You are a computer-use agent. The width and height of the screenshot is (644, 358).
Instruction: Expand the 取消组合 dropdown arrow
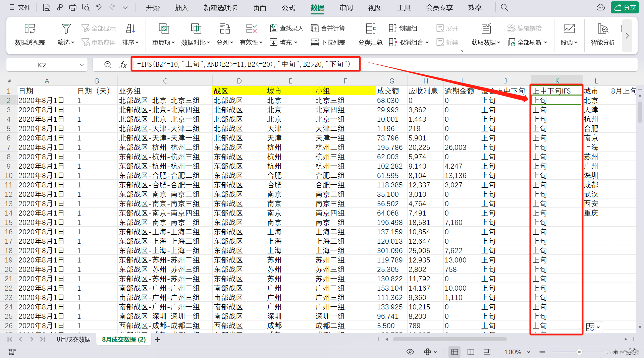coord(427,43)
